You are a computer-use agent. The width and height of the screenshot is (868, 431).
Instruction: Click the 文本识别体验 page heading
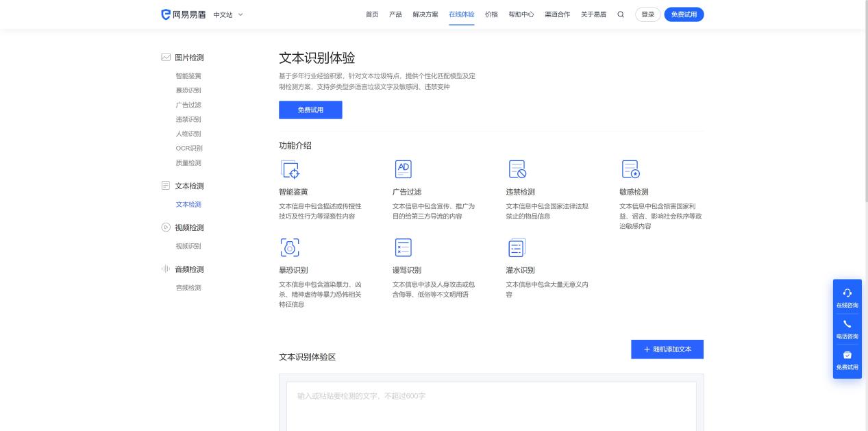[x=317, y=58]
